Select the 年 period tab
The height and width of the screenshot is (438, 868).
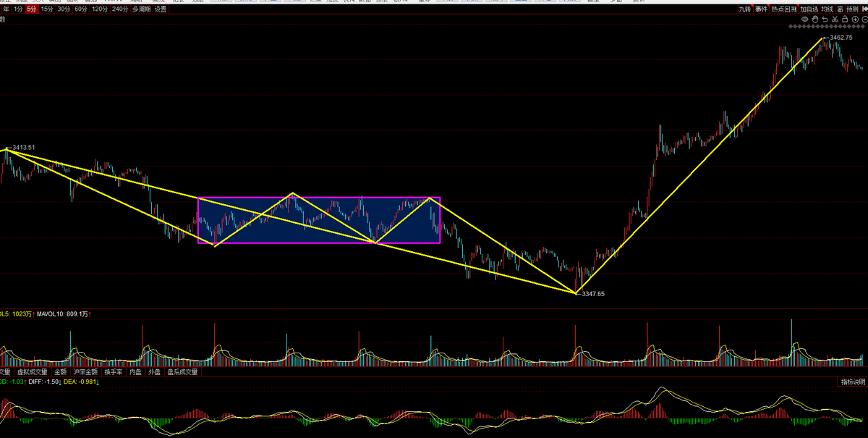point(6,9)
